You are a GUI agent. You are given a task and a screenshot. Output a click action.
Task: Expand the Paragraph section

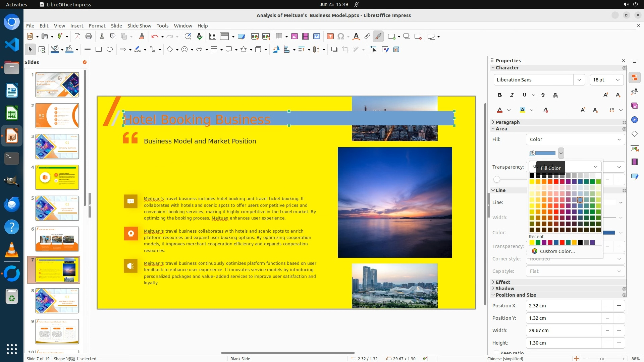[x=507, y=122]
